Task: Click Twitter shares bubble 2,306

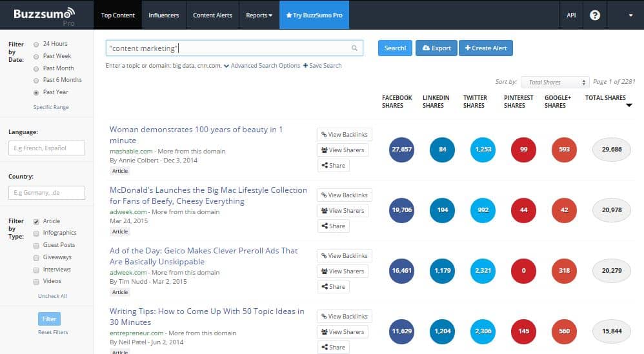Action: click(483, 331)
